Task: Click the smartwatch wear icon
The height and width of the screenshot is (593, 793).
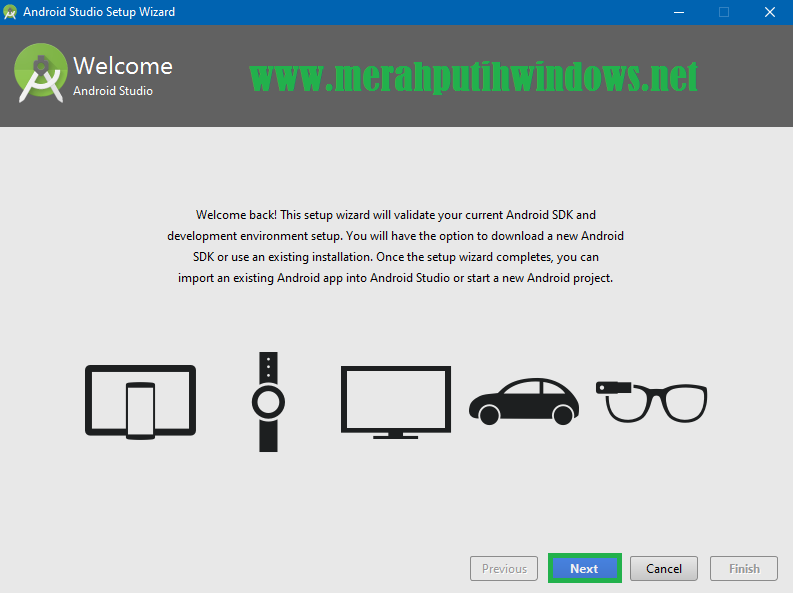Action: [x=269, y=402]
